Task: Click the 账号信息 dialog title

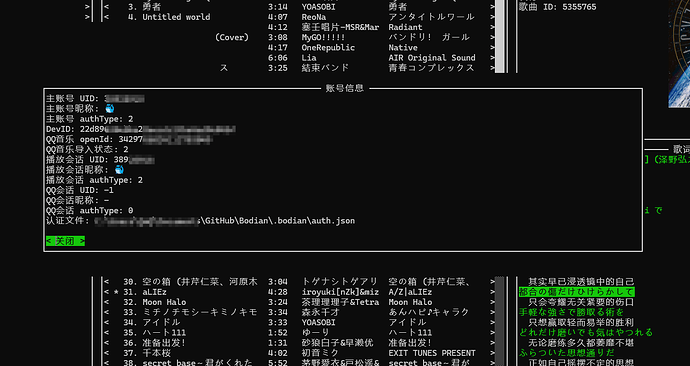Action: pyautogui.click(x=345, y=88)
